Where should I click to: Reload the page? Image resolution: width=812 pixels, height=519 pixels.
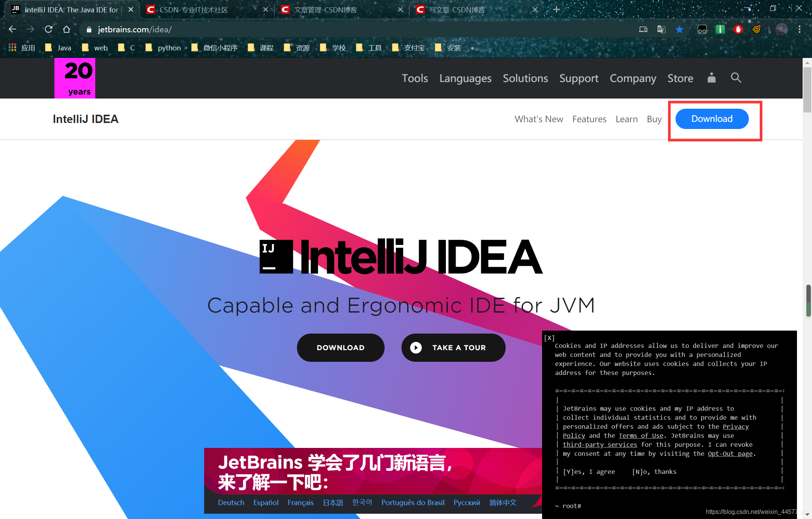[x=48, y=29]
